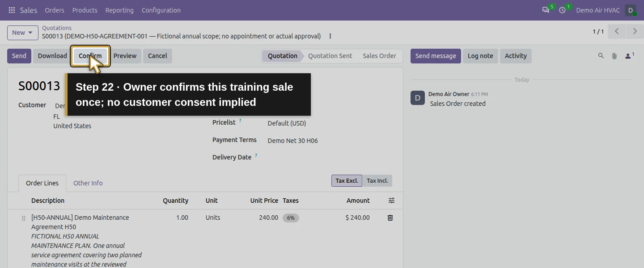644x268 pixels.
Task: Go to the next record arrow
Action: pyautogui.click(x=635, y=31)
